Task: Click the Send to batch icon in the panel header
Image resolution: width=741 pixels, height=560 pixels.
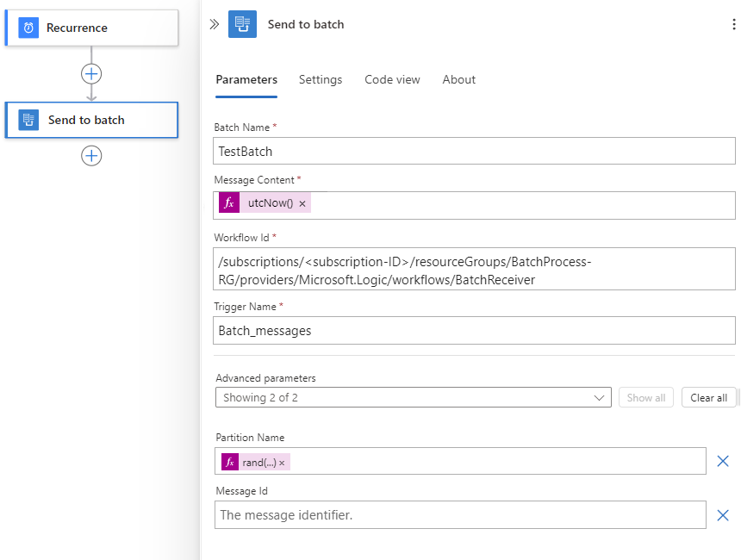Action: pos(242,24)
